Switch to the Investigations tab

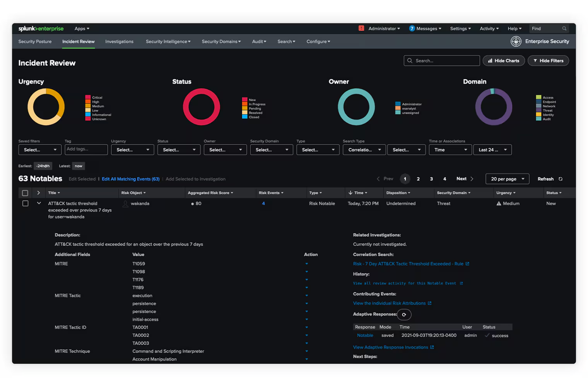point(119,42)
